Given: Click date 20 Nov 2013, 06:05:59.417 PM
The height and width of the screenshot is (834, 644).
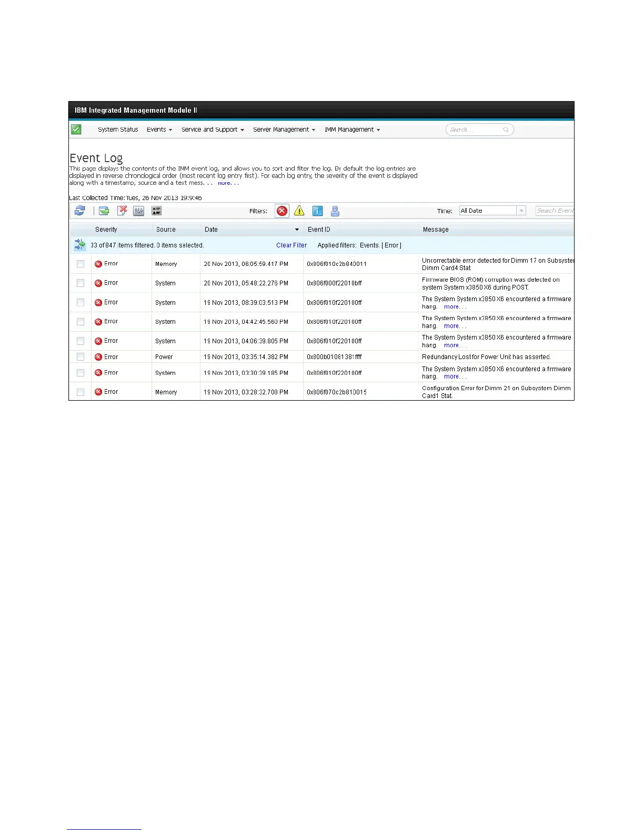Looking at the screenshot, I should click(x=246, y=264).
